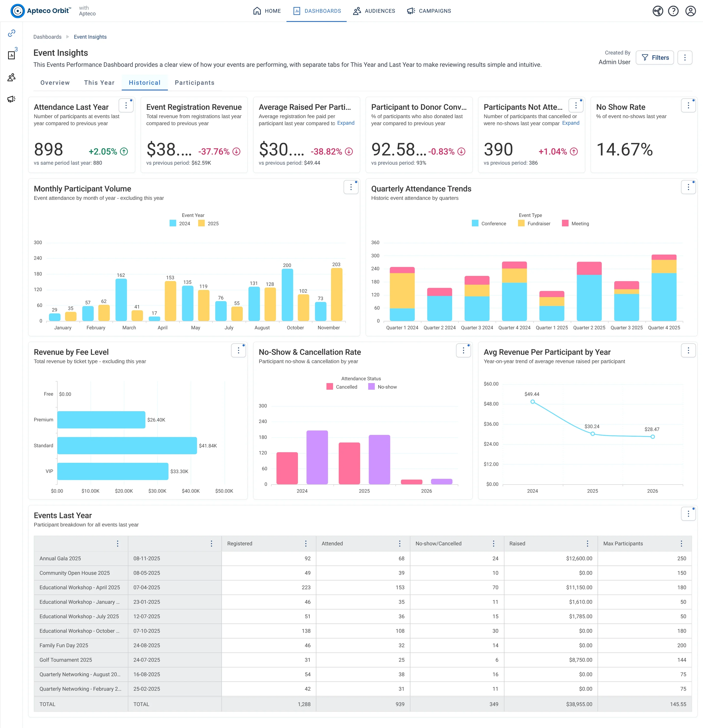Open No Show Rate tile options menu
This screenshot has width=703, height=728.
pos(688,105)
